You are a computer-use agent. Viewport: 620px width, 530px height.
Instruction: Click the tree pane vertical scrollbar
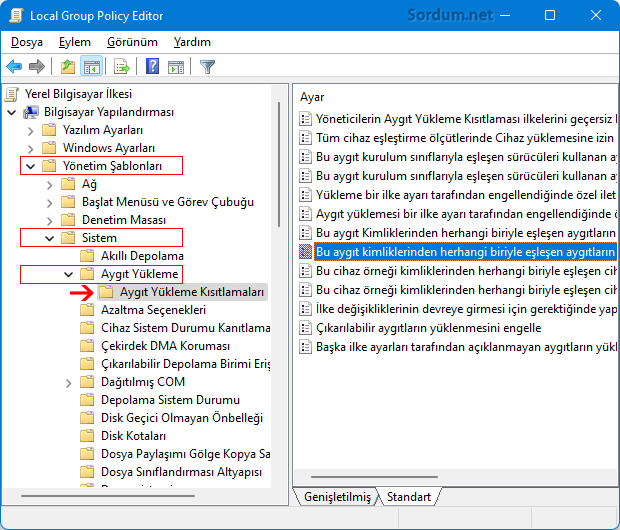[x=279, y=164]
